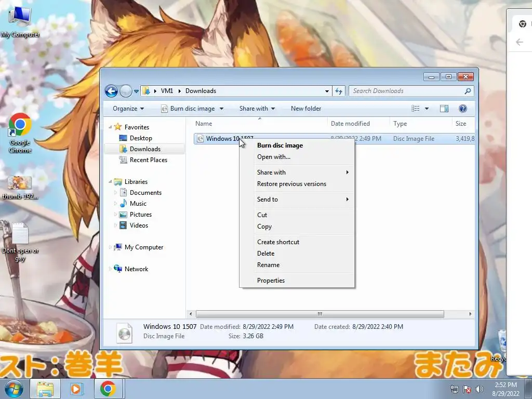Collapse the Favorites group
The width and height of the screenshot is (532, 399).
coord(110,127)
